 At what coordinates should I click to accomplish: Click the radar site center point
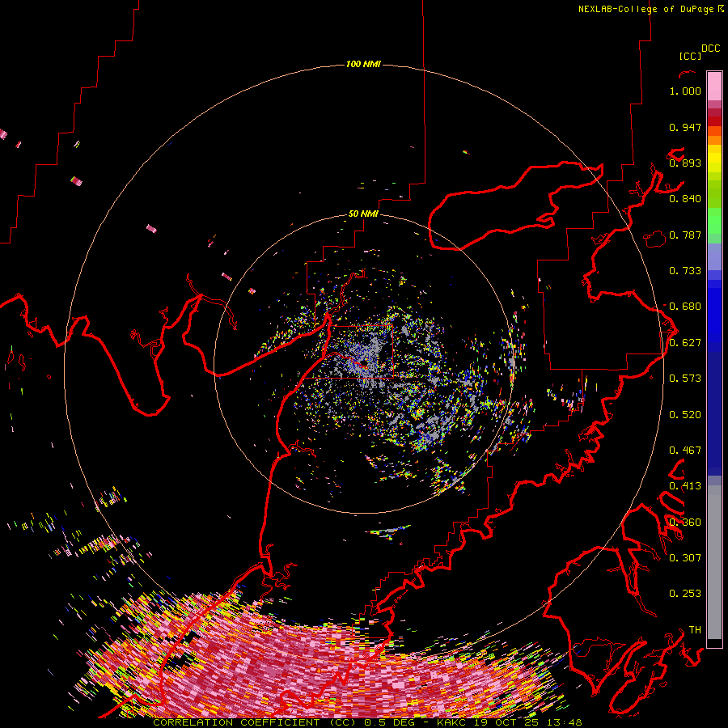pyautogui.click(x=363, y=363)
